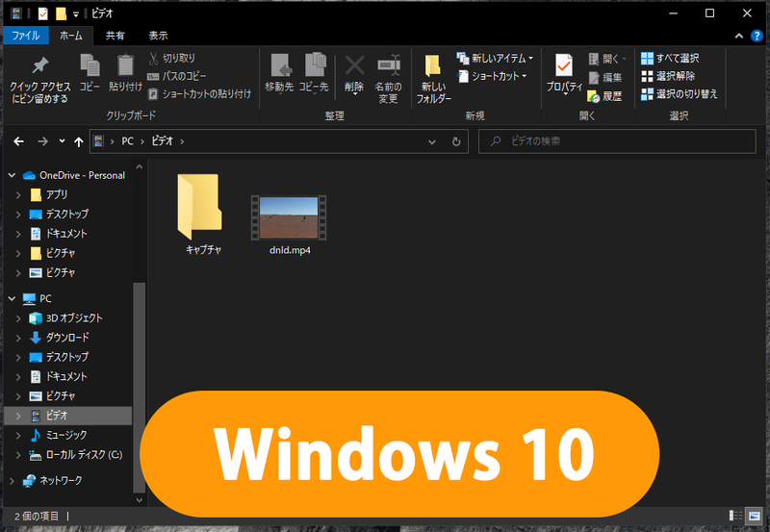Switch to details view in status bar

[735, 516]
